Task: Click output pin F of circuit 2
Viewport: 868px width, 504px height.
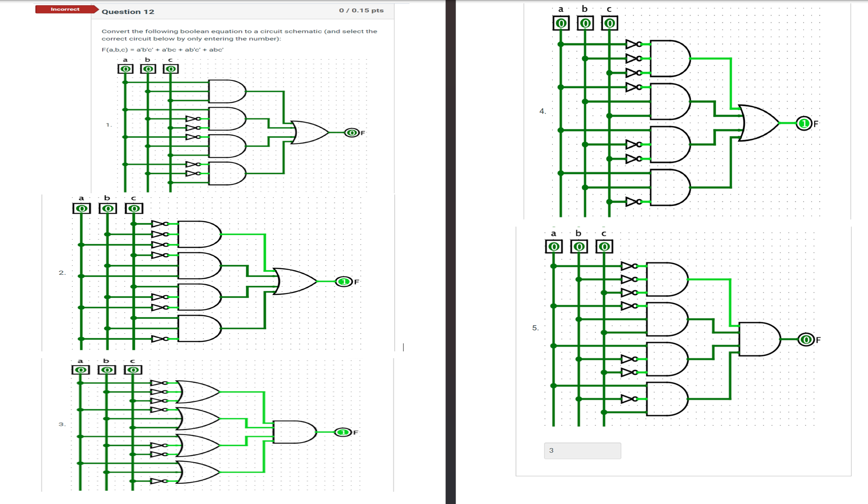Action: 344,282
